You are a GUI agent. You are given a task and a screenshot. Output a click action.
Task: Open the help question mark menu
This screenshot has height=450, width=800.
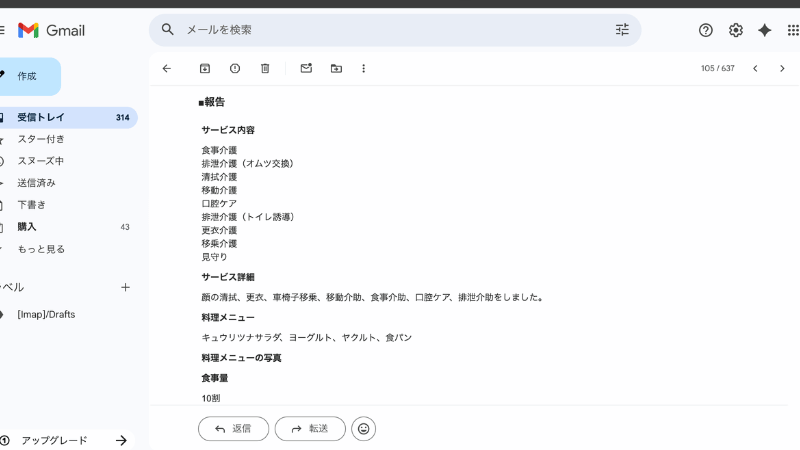pos(706,30)
